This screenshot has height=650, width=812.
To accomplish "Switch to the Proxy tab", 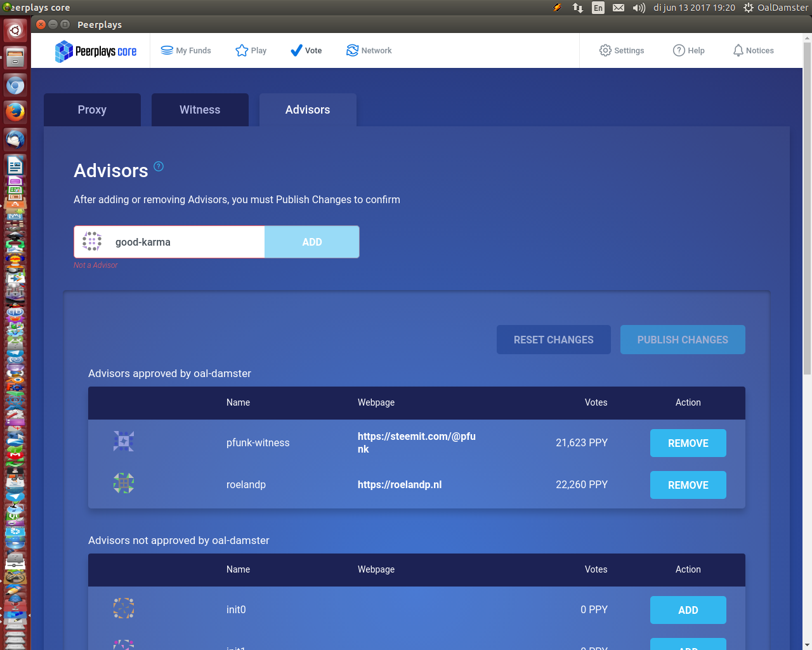I will click(92, 110).
